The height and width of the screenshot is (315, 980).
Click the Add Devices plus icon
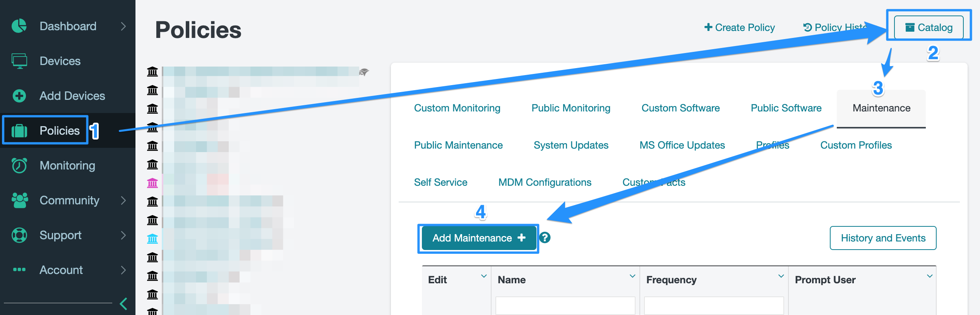coord(19,96)
